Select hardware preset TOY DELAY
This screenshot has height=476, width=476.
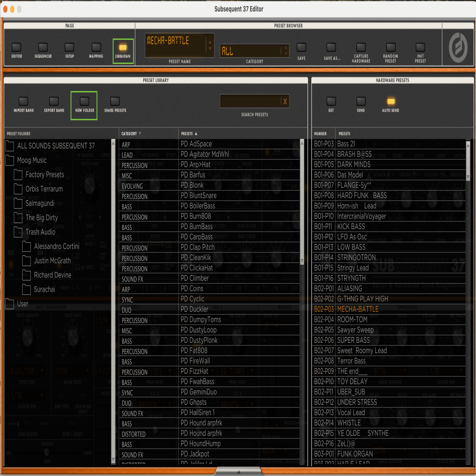point(389,382)
